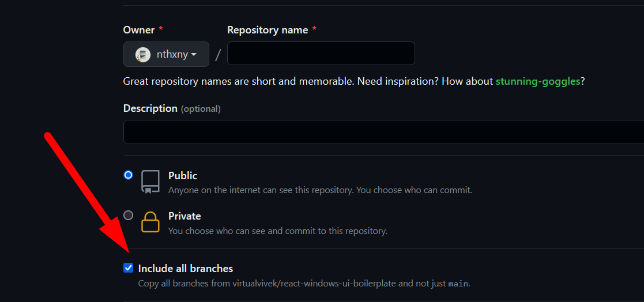Click the Public repository book icon

[150, 182]
